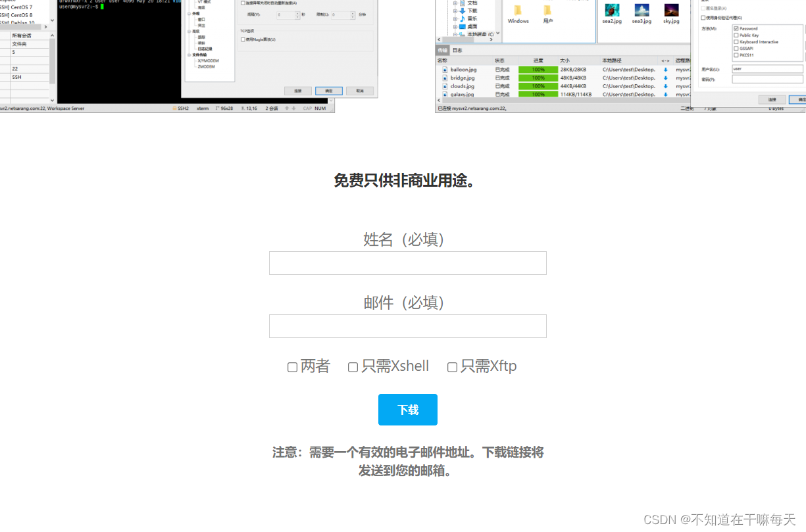Click xterm in the Xshell status bar
Image resolution: width=806 pixels, height=532 pixels.
(203, 109)
